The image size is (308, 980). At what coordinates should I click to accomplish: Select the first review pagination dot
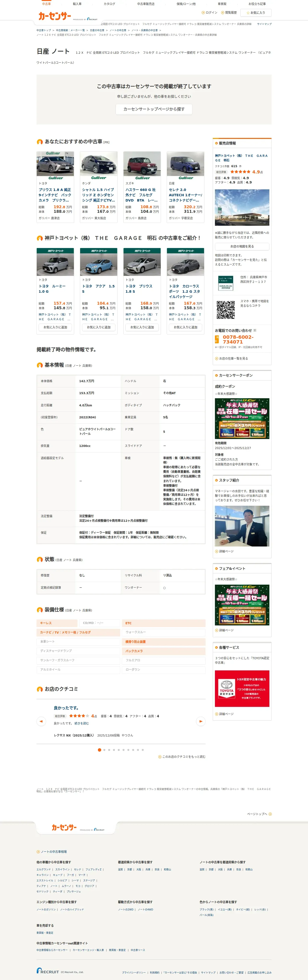100,750
